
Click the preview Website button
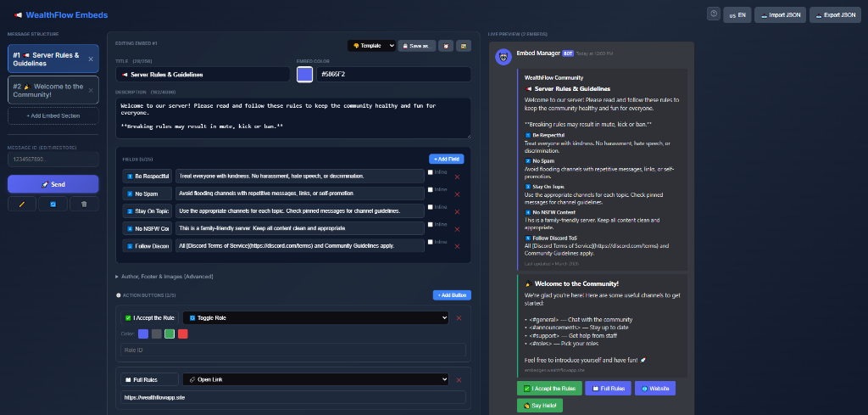click(655, 389)
